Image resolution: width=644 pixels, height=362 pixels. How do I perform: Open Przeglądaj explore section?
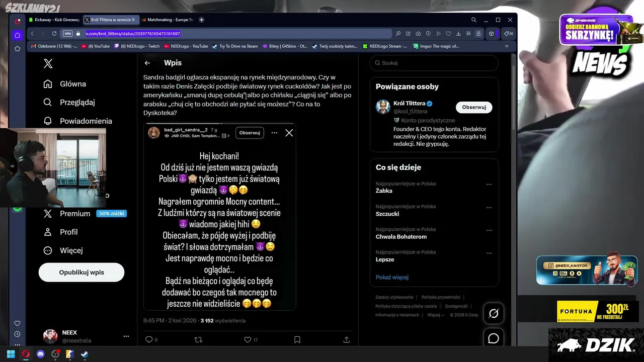[x=69, y=102]
